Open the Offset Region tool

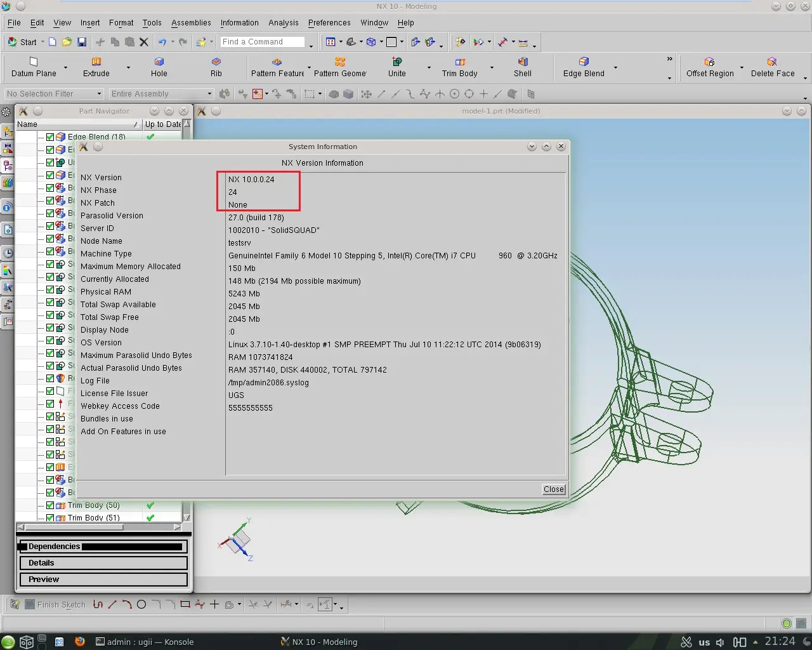[x=710, y=67]
